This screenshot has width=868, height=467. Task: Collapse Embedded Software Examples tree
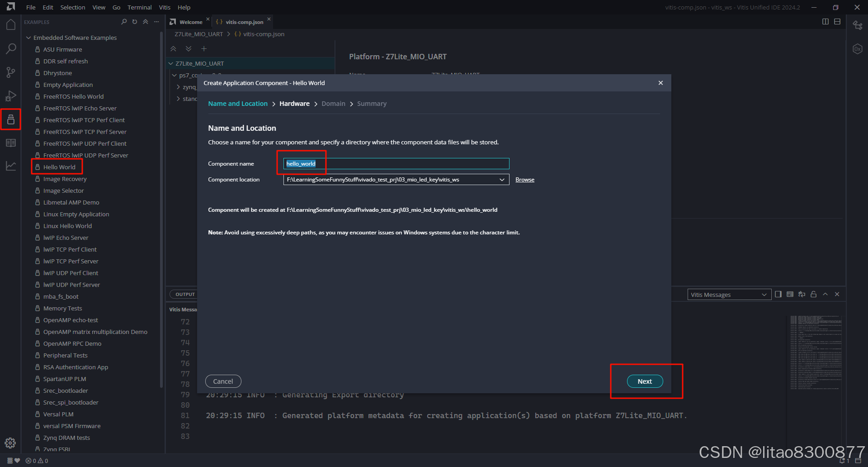[28, 38]
